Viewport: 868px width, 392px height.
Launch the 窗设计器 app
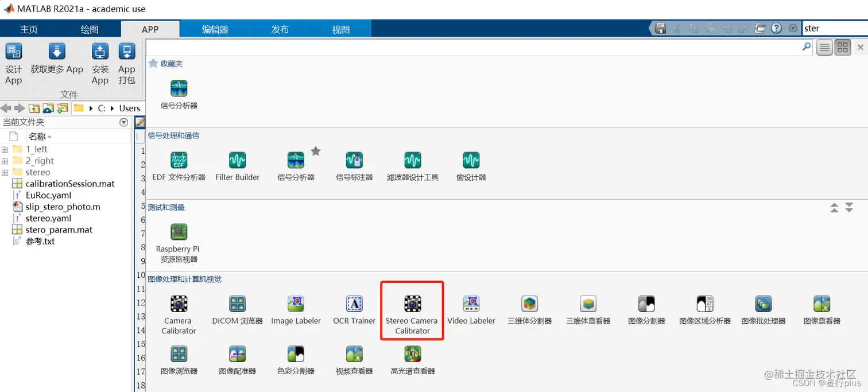coord(471,166)
